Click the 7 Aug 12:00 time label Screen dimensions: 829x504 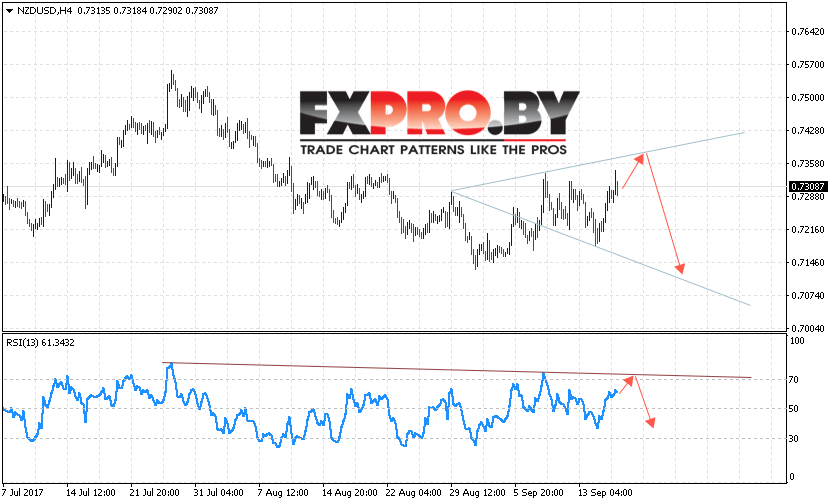coord(283,493)
